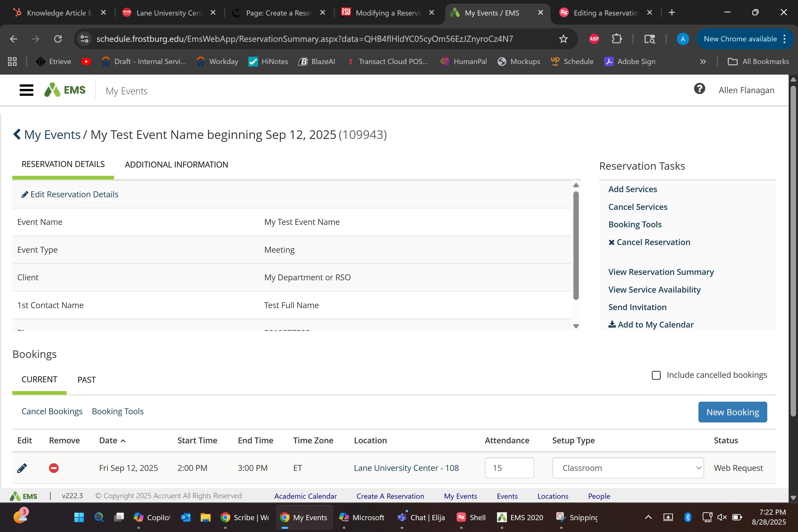Open Edit Reservation Details link
Image resolution: width=798 pixels, height=532 pixels.
pos(74,194)
